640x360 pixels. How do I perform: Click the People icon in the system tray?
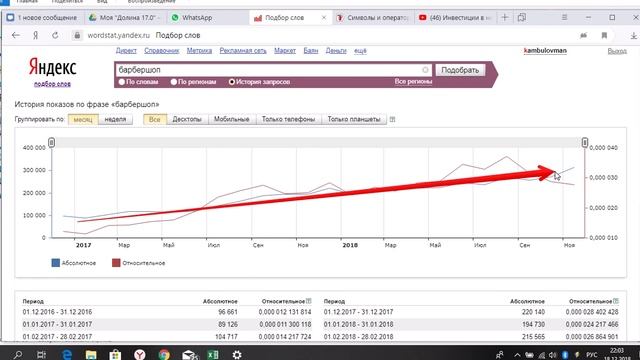coord(500,355)
